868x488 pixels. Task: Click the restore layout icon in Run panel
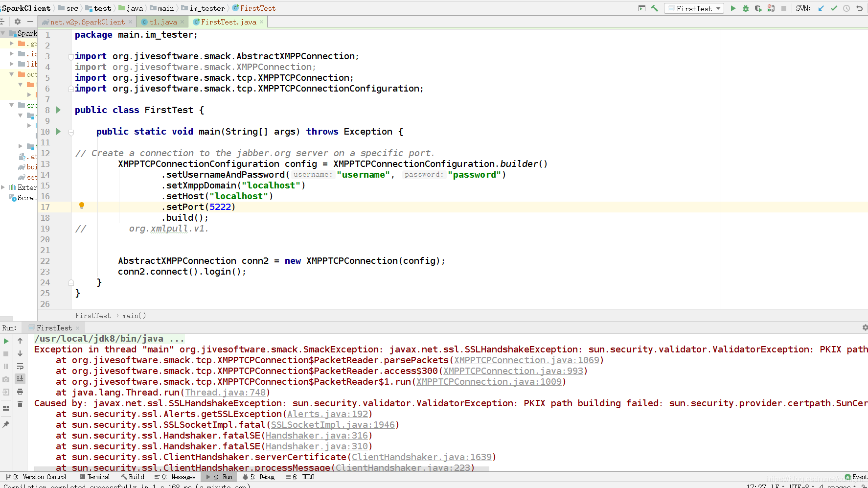click(6, 408)
